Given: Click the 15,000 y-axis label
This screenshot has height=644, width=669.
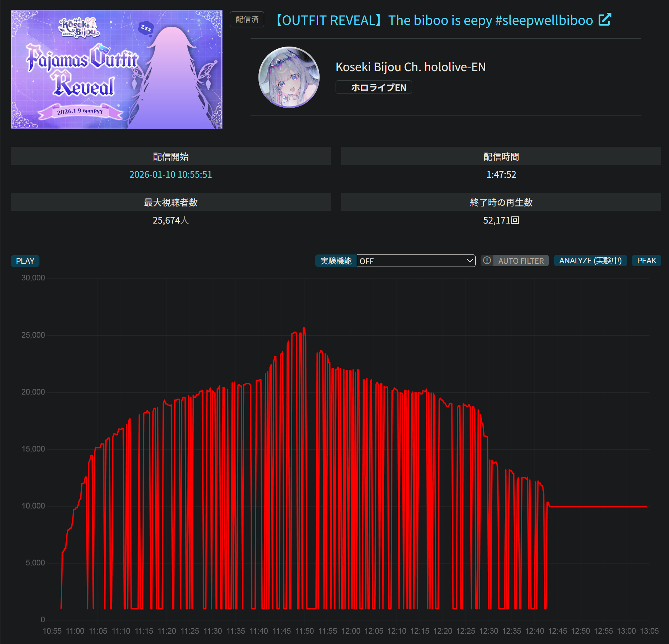Looking at the screenshot, I should [33, 449].
